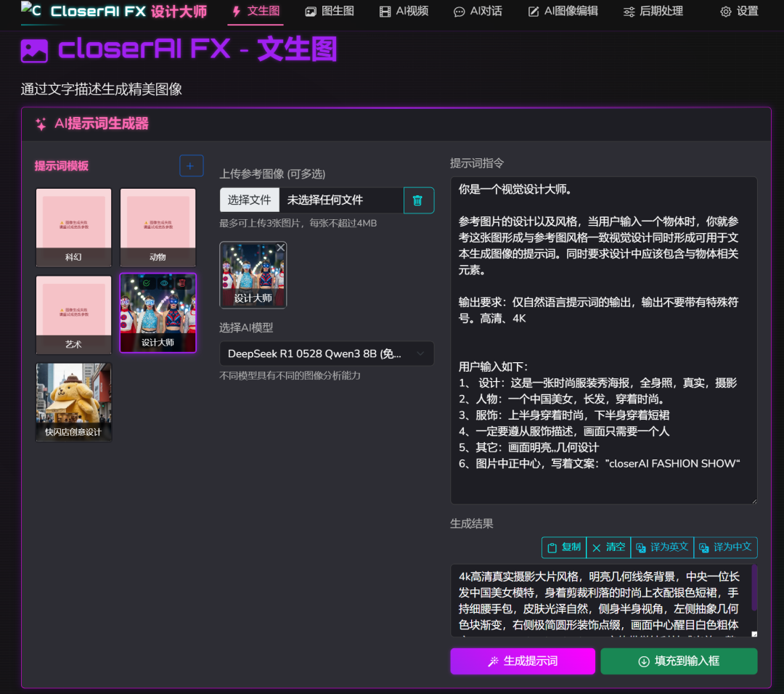Clear uploaded files with the teal trash icon
The image size is (784, 694).
pos(418,200)
